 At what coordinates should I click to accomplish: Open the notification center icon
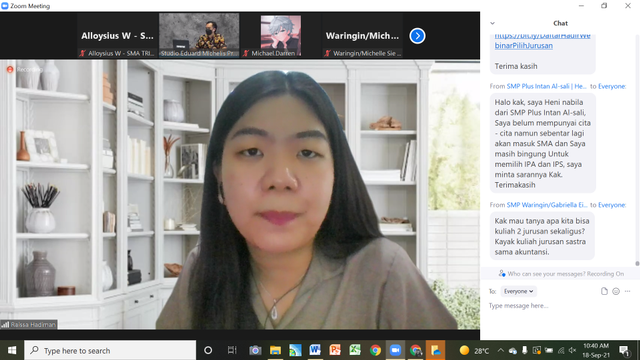click(x=624, y=350)
